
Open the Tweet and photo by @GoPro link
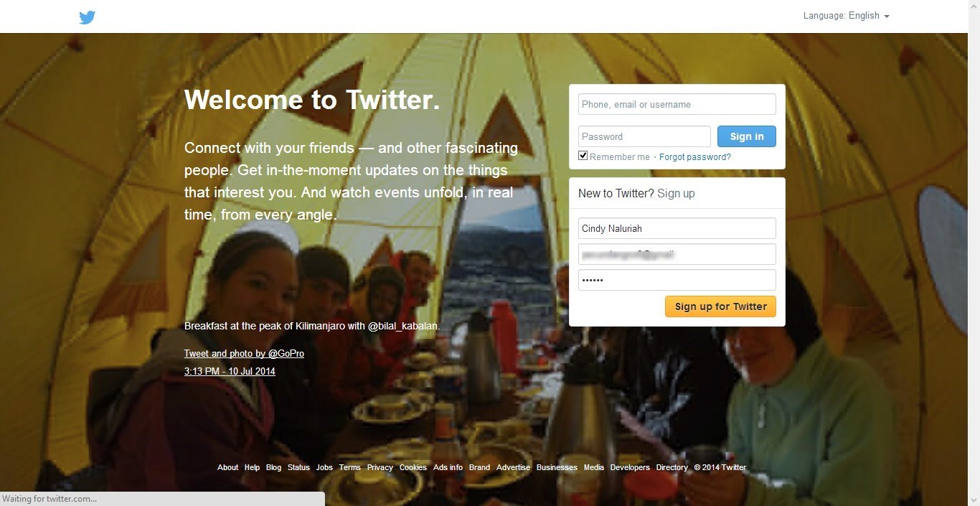[x=244, y=353]
